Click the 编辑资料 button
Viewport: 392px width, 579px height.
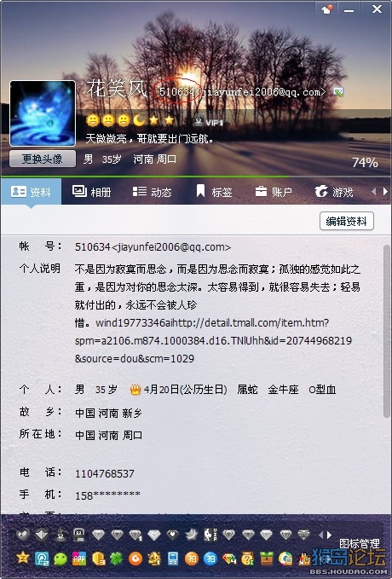click(x=347, y=221)
